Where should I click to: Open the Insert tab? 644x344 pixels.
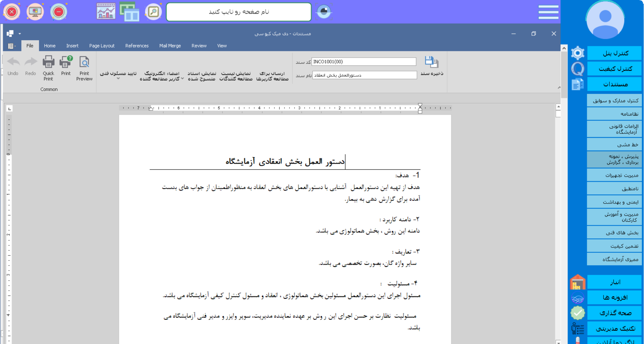click(x=72, y=46)
